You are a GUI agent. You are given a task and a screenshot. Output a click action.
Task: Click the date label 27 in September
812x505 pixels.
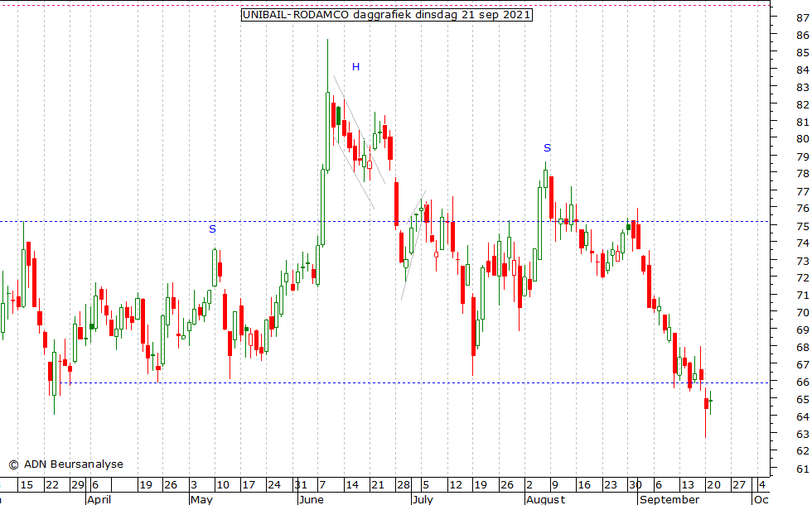[739, 485]
